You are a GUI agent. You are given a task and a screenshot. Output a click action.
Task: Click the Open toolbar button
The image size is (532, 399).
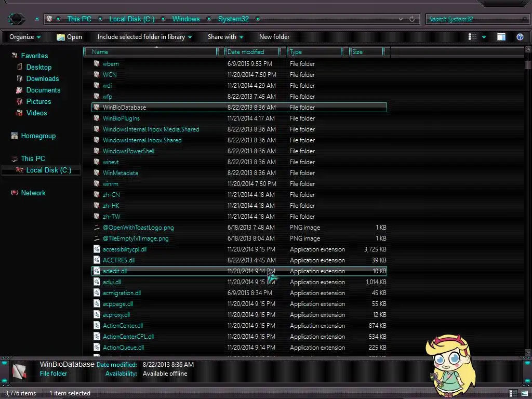coord(70,37)
